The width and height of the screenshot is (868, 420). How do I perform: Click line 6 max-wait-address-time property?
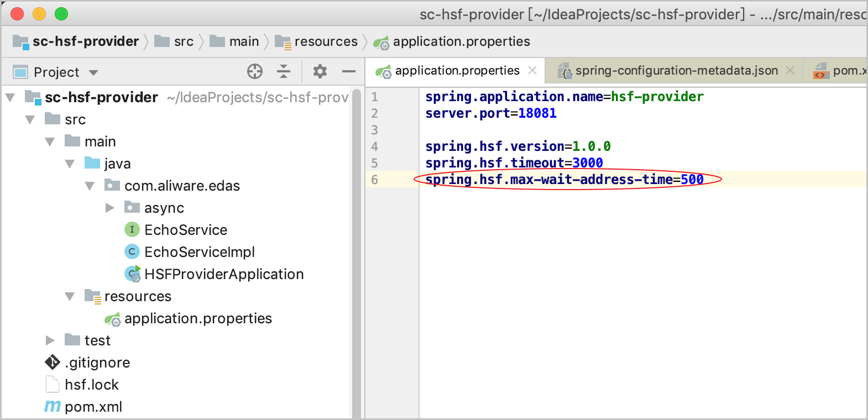(x=564, y=180)
